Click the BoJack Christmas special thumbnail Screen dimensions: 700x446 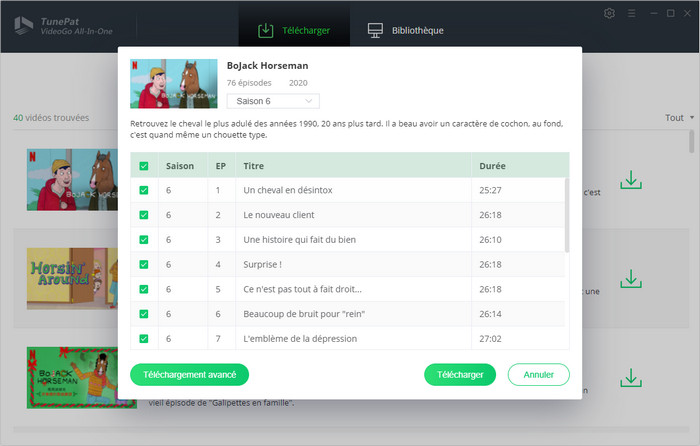72,378
